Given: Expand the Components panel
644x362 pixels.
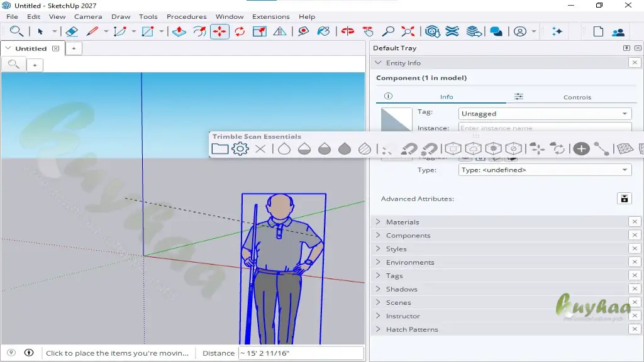Looking at the screenshot, I should (378, 235).
